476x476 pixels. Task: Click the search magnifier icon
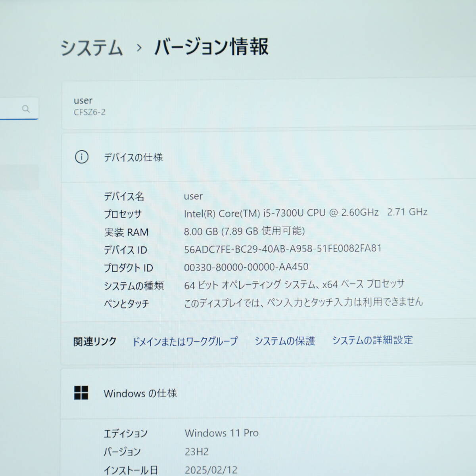click(x=26, y=109)
